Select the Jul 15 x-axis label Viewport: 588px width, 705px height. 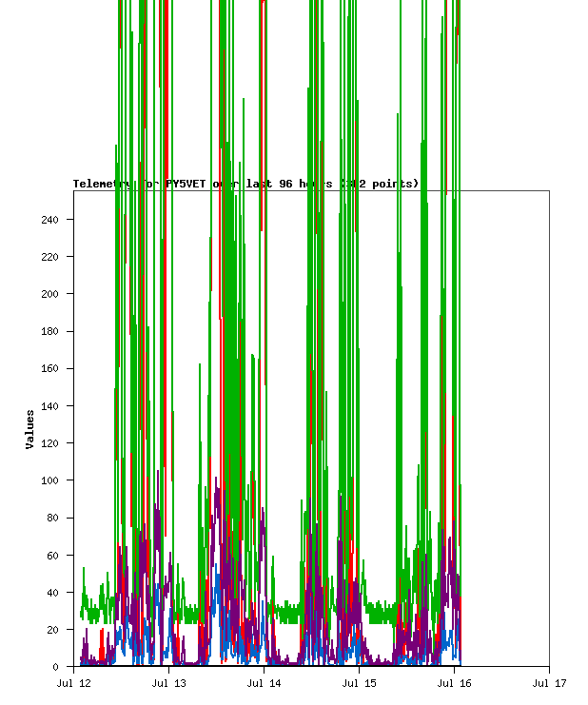pos(359,682)
